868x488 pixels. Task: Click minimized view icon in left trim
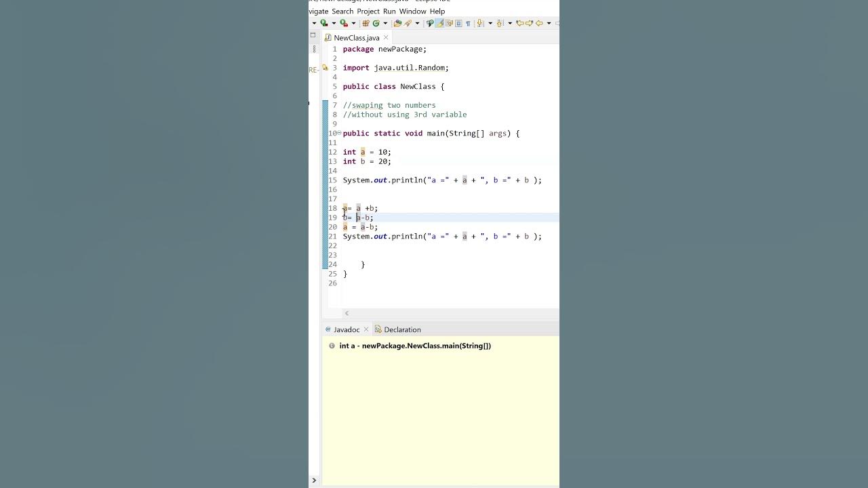pyautogui.click(x=313, y=49)
